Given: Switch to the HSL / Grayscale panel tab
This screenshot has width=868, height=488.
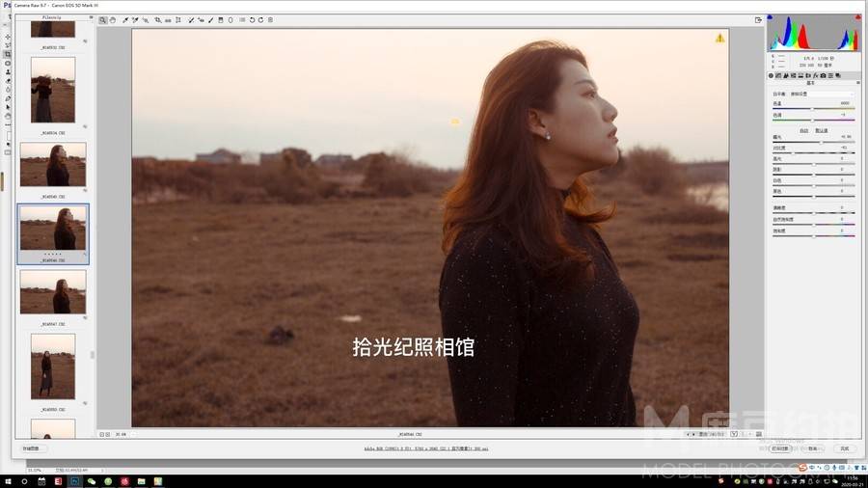Looking at the screenshot, I should (x=794, y=76).
